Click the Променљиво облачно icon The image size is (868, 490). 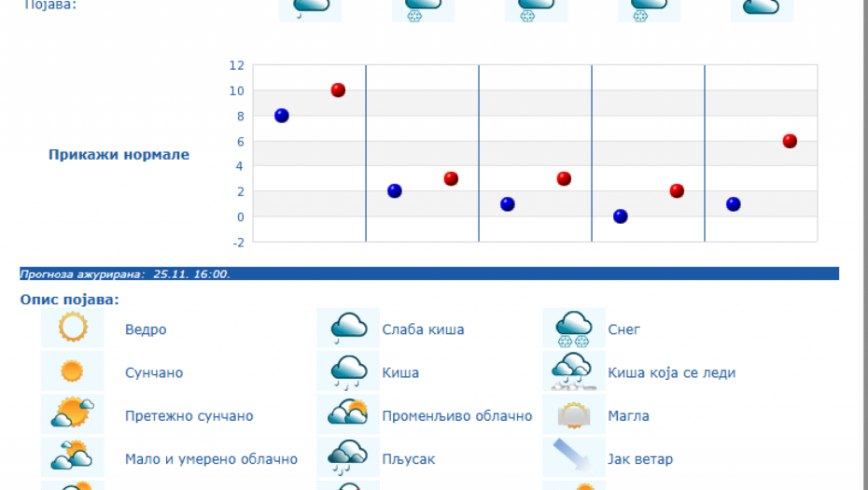pos(348,414)
